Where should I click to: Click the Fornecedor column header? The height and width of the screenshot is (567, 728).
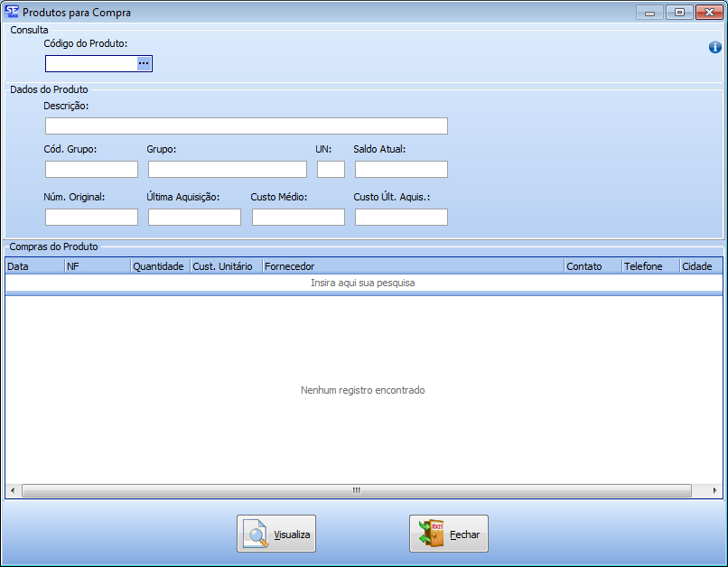click(x=412, y=266)
